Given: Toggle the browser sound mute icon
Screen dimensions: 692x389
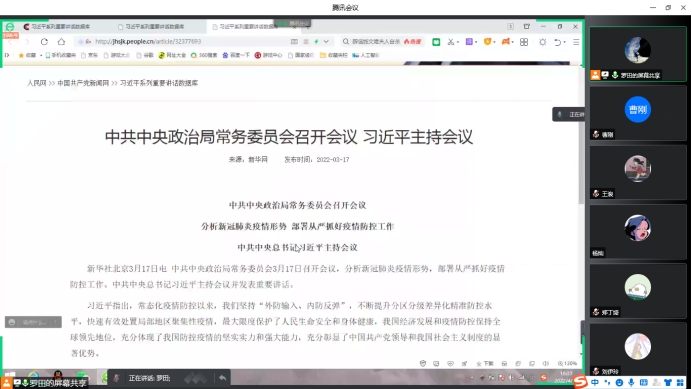Looking at the screenshot, I should (x=545, y=363).
